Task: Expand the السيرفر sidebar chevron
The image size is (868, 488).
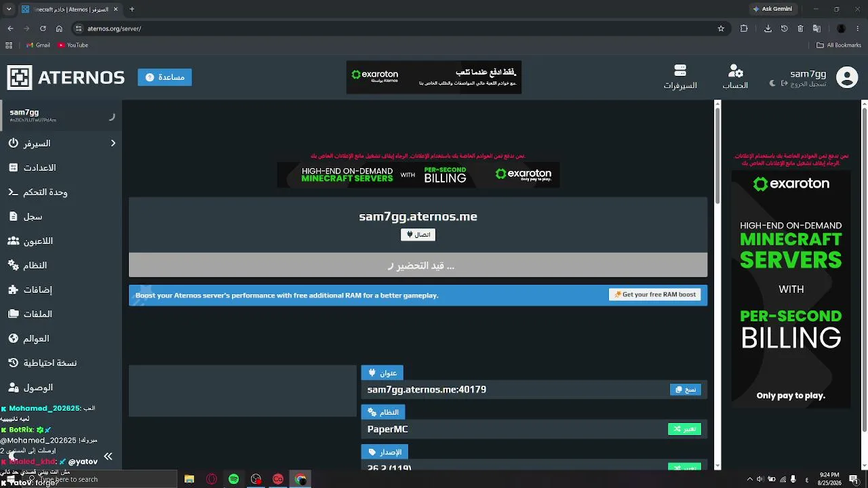Action: (x=113, y=143)
